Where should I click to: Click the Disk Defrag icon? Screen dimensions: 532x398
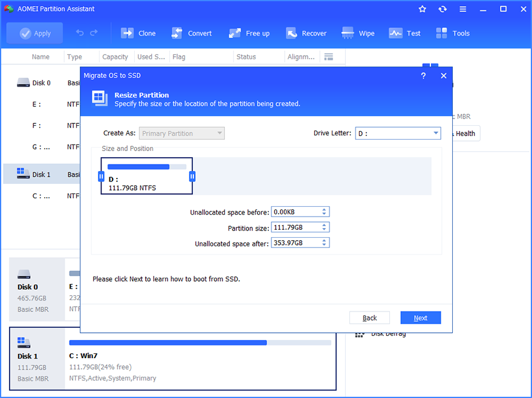pos(359,334)
